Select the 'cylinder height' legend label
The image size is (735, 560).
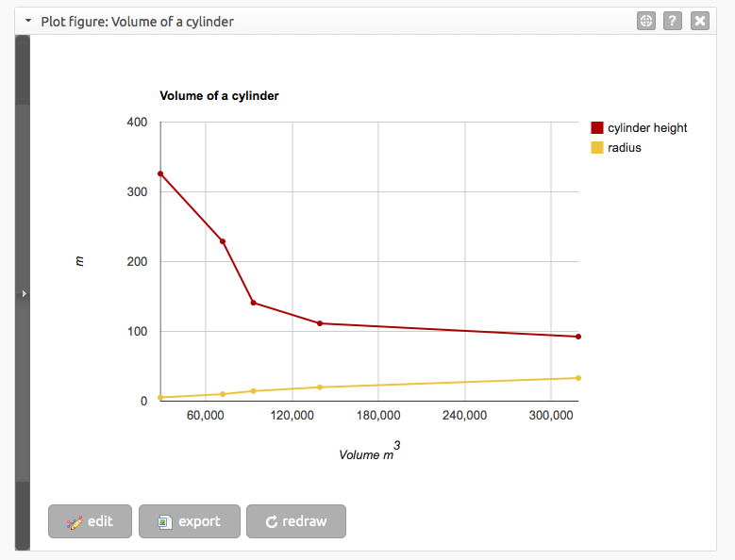pyautogui.click(x=647, y=128)
